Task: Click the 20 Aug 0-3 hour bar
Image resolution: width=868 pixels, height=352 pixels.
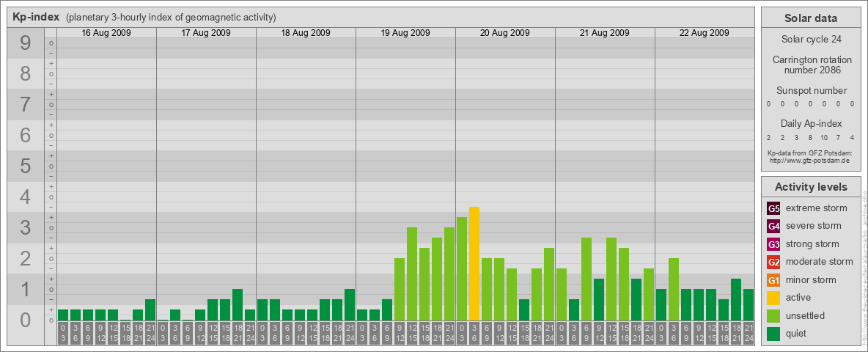Action: click(x=462, y=269)
